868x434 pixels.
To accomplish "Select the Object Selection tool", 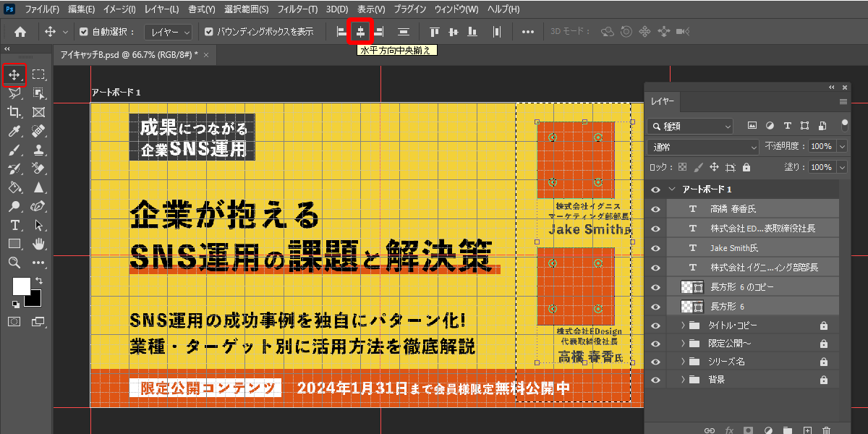I will pyautogui.click(x=39, y=93).
